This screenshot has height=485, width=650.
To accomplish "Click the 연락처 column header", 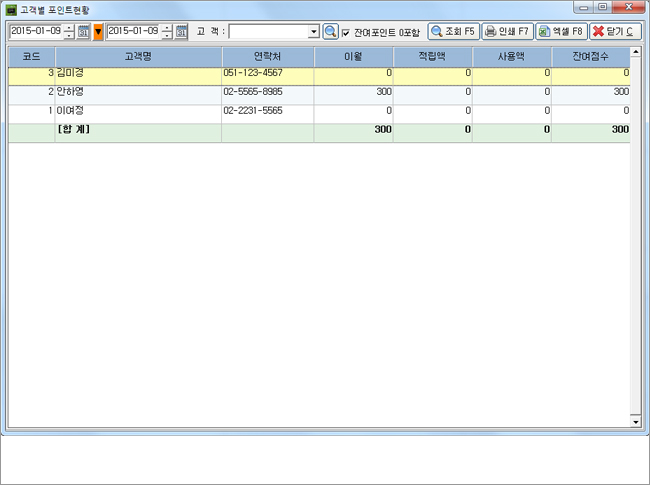I will 268,57.
